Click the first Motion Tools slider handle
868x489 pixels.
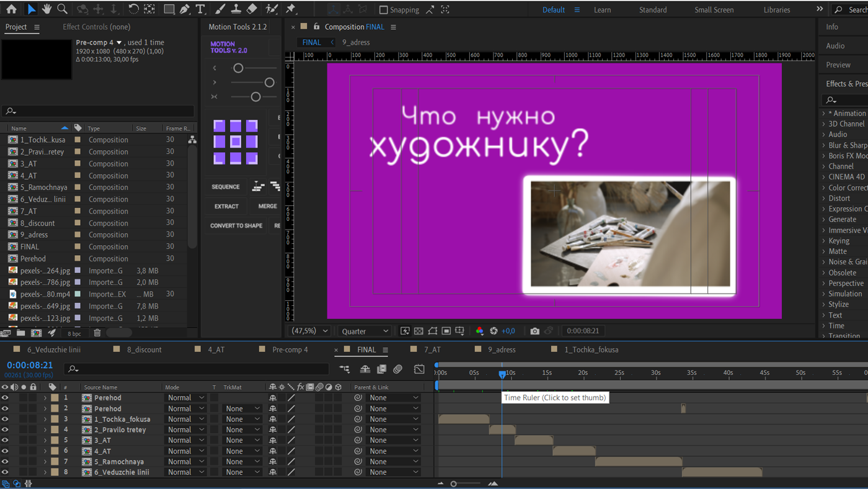pyautogui.click(x=238, y=68)
